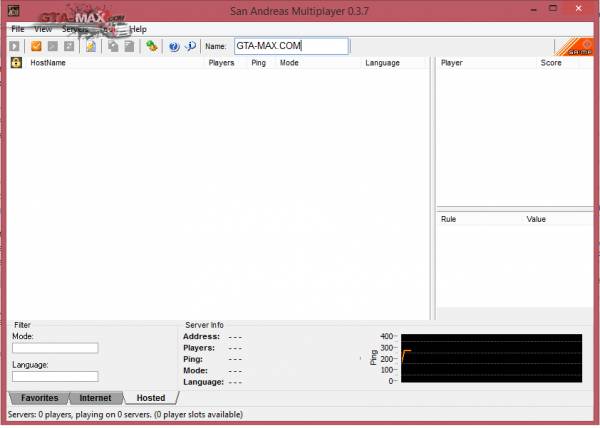Click the master list document toolbar icon
Image resolution: width=600 pixels, height=428 pixels.
tap(91, 46)
